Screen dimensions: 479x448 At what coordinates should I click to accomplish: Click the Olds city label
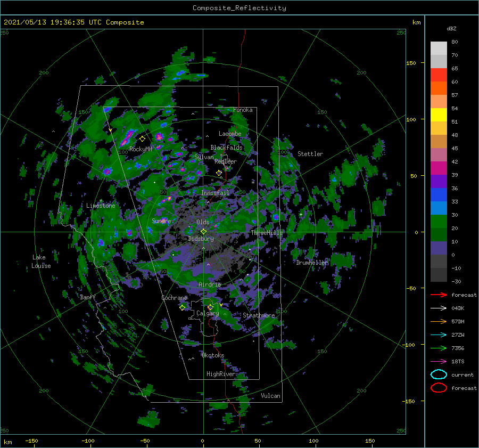tap(203, 222)
